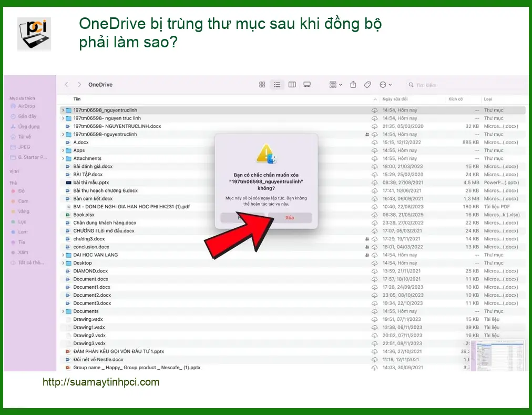Click the Drawing.vsdx file icon
This screenshot has width=532, height=415.
click(x=68, y=319)
